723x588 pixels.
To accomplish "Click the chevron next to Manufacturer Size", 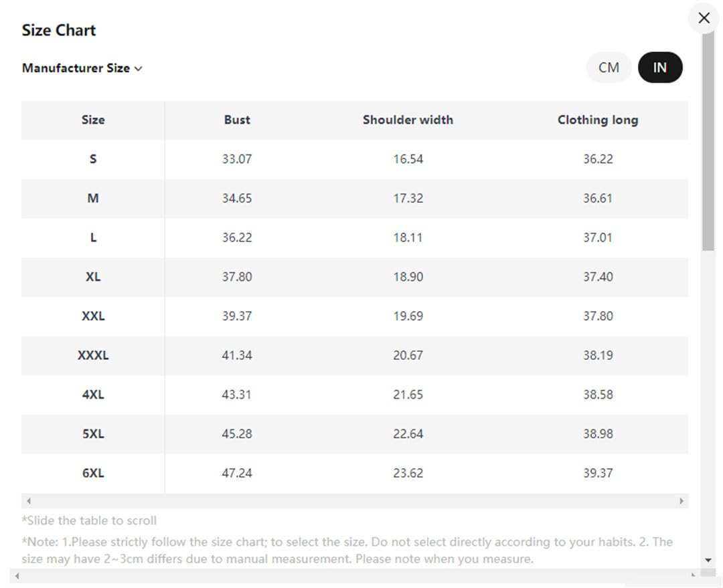I will coord(139,69).
